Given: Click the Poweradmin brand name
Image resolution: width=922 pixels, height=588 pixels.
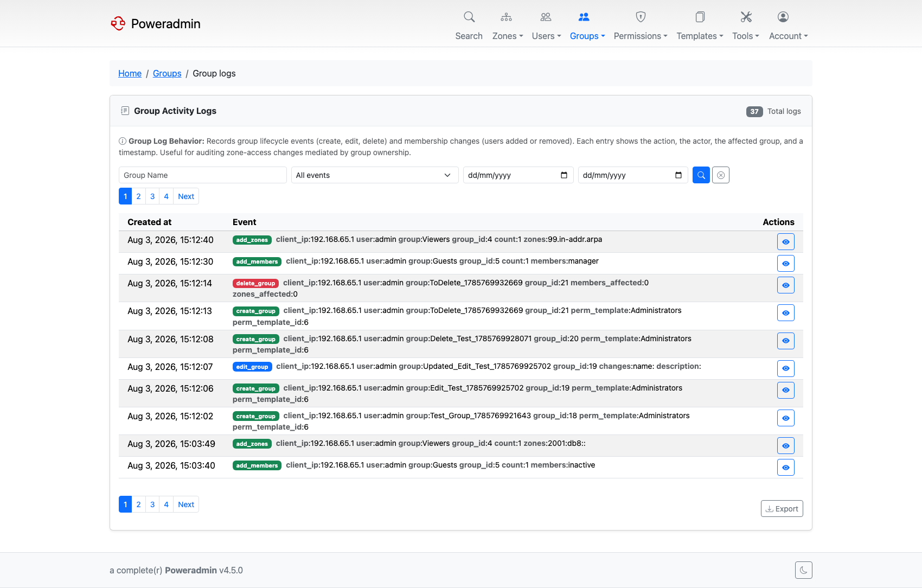Looking at the screenshot, I should tap(166, 23).
